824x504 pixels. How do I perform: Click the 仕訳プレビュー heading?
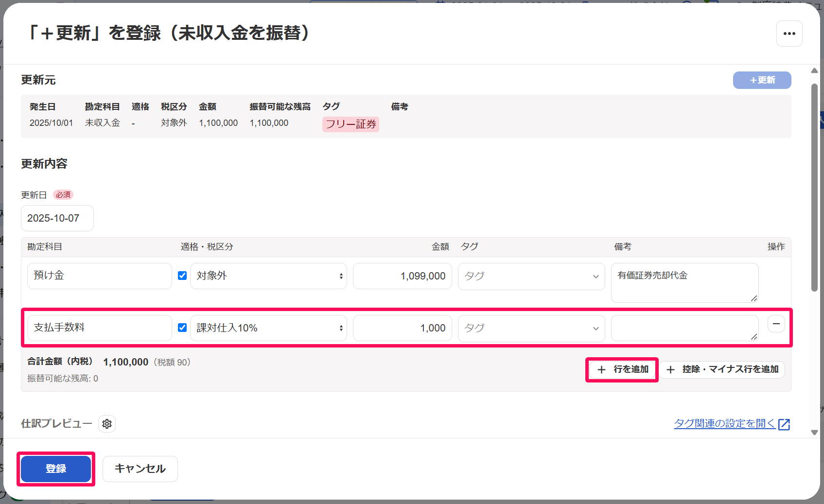click(56, 424)
